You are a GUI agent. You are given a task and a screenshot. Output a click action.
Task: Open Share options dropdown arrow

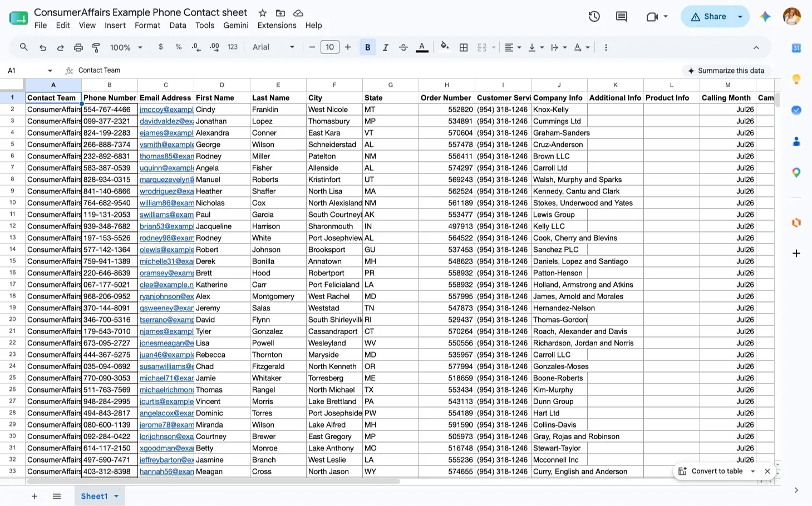click(x=740, y=17)
